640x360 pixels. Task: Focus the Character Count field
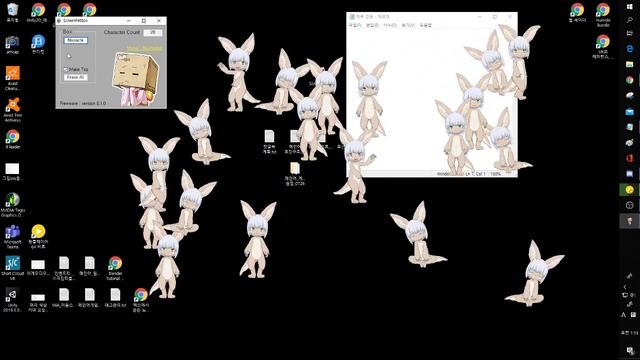[x=153, y=32]
